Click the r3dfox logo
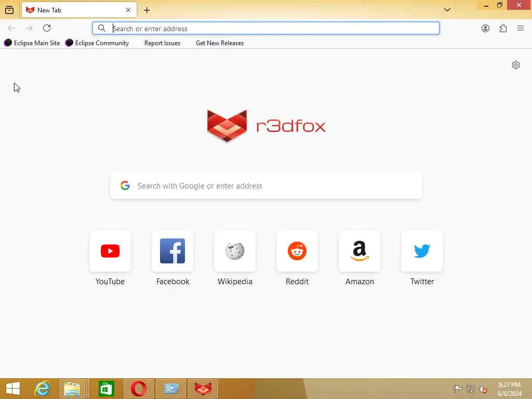The image size is (532, 399). tap(267, 126)
